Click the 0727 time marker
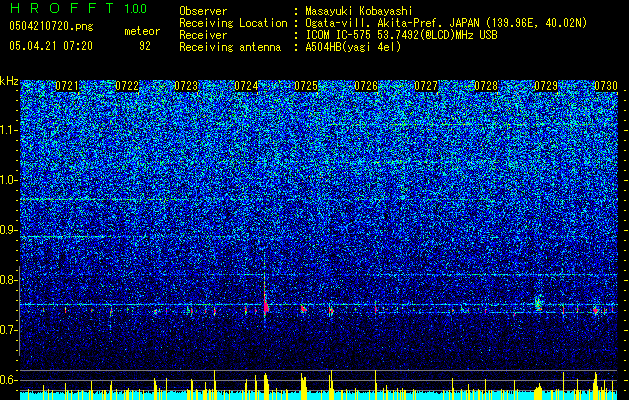 point(426,86)
